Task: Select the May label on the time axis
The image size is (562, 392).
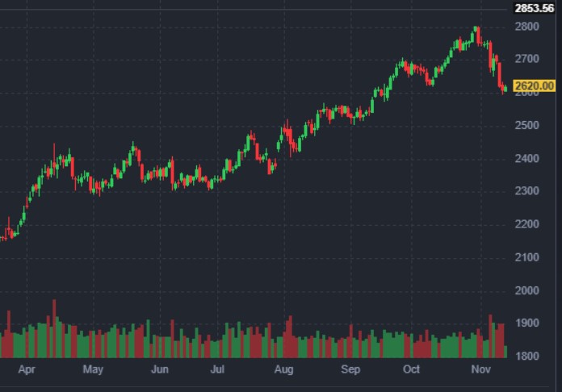Action: point(93,370)
